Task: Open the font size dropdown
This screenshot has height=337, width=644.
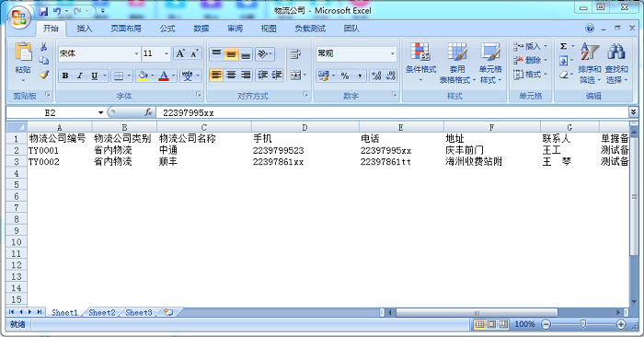Action: (167, 53)
